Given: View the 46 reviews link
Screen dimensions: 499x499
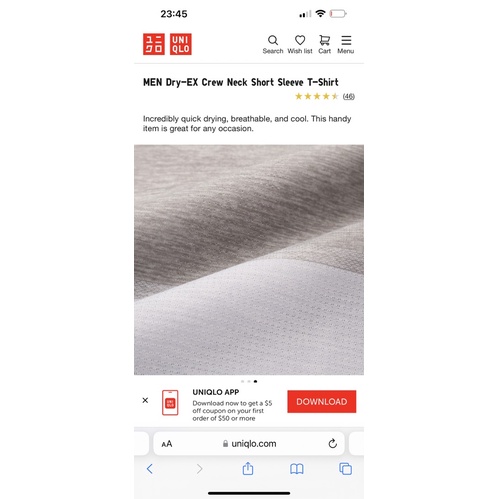Looking at the screenshot, I should point(349,96).
